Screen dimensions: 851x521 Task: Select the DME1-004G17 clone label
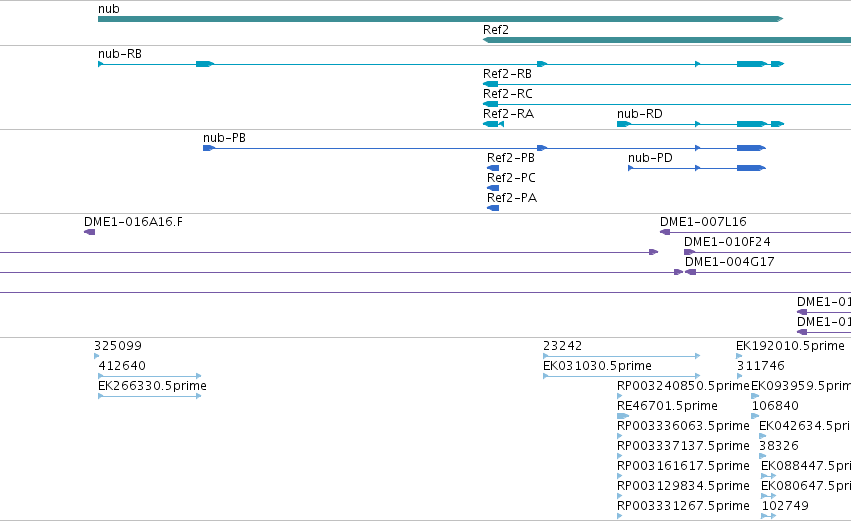tap(729, 262)
